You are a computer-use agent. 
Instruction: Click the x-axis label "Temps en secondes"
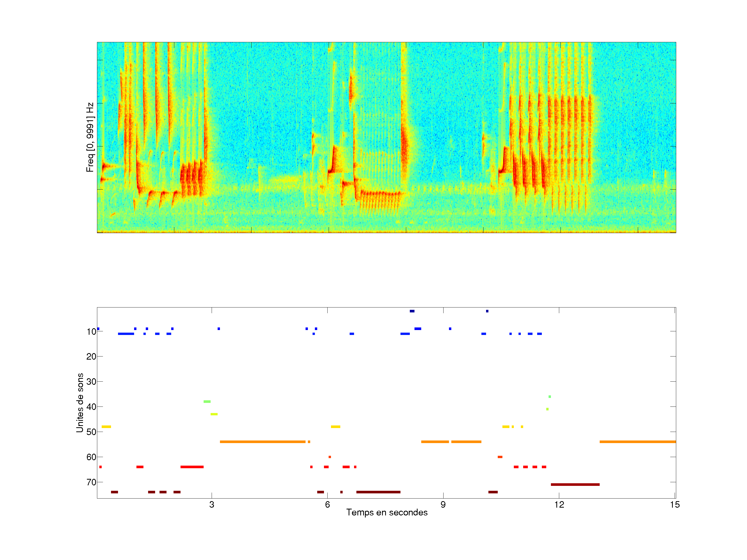pos(387,512)
